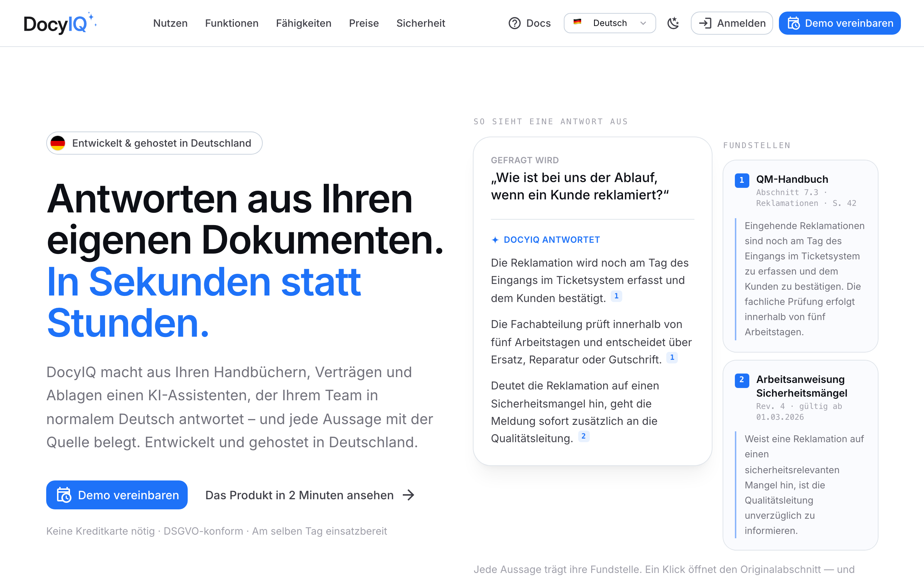924x578 pixels.
Task: Click the quoted question about Kunde reklamiert
Action: coord(580,186)
